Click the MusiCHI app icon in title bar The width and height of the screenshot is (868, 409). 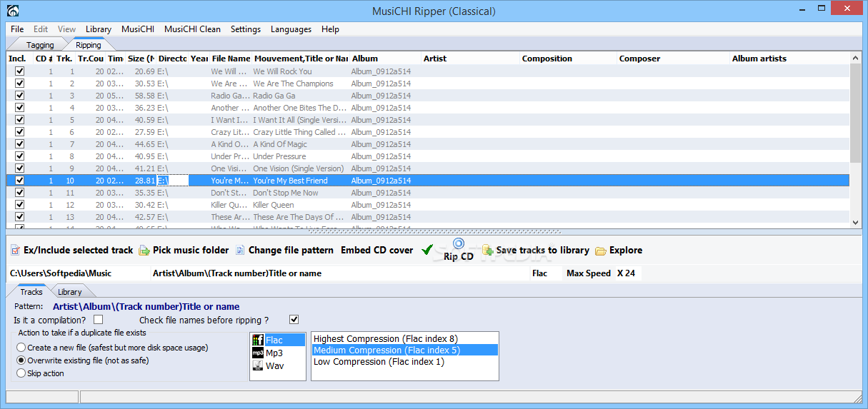pyautogui.click(x=13, y=11)
